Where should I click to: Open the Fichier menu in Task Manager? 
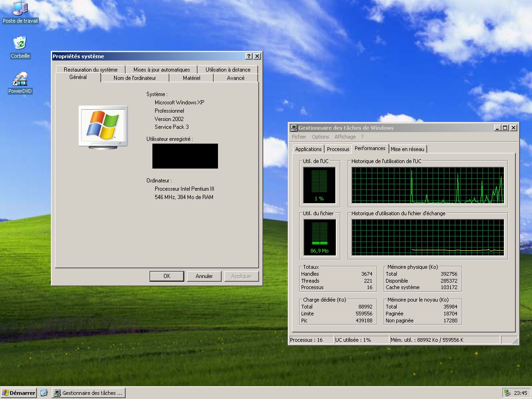point(299,137)
